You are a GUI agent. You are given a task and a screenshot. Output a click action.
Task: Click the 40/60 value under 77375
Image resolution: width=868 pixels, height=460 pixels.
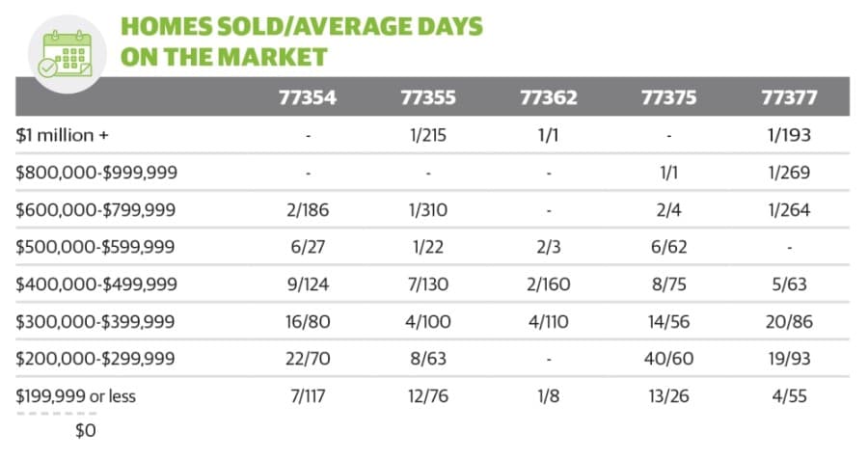point(668,359)
